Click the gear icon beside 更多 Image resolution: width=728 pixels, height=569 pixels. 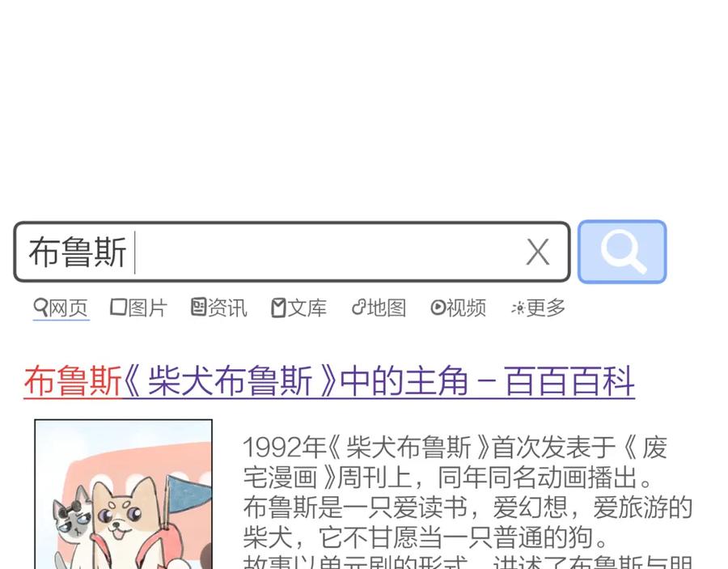518,308
